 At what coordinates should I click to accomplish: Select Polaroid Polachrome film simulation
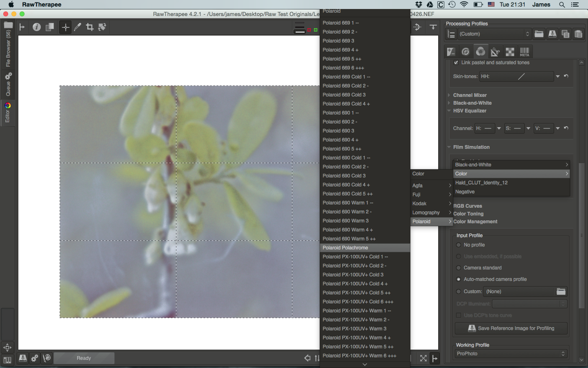click(365, 248)
